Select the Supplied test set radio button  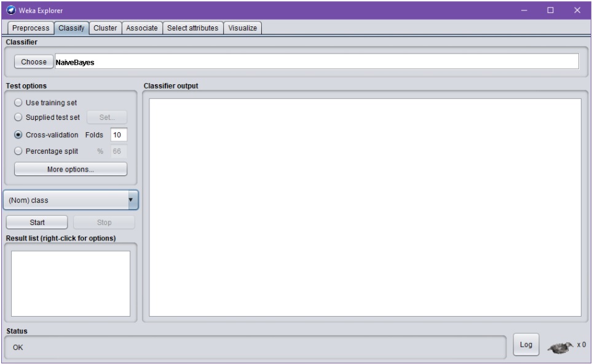tap(18, 117)
